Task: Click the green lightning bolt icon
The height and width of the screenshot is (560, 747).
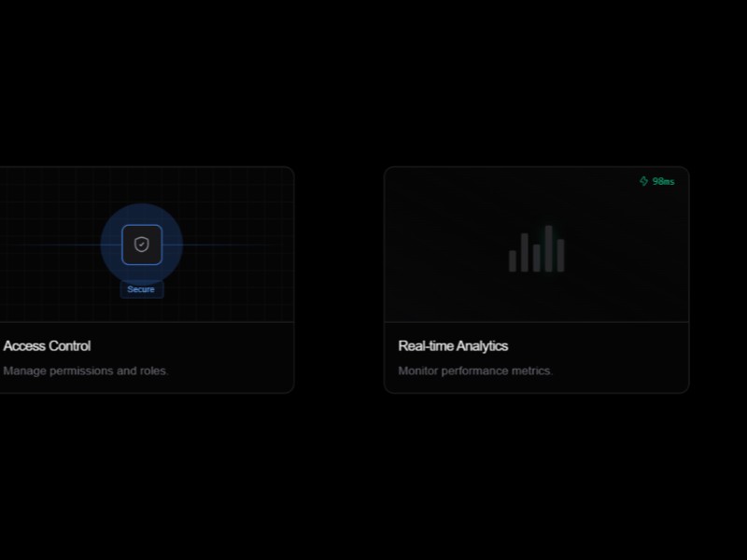Action: [x=643, y=181]
